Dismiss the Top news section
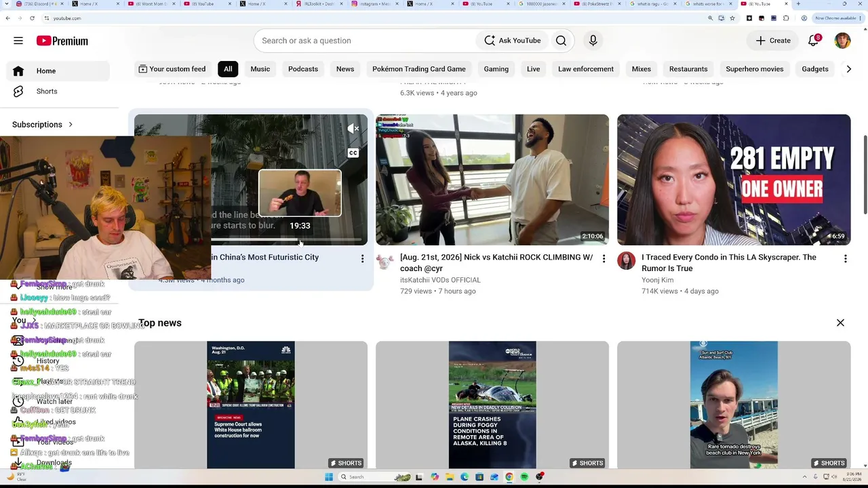The image size is (868, 488). 840,323
